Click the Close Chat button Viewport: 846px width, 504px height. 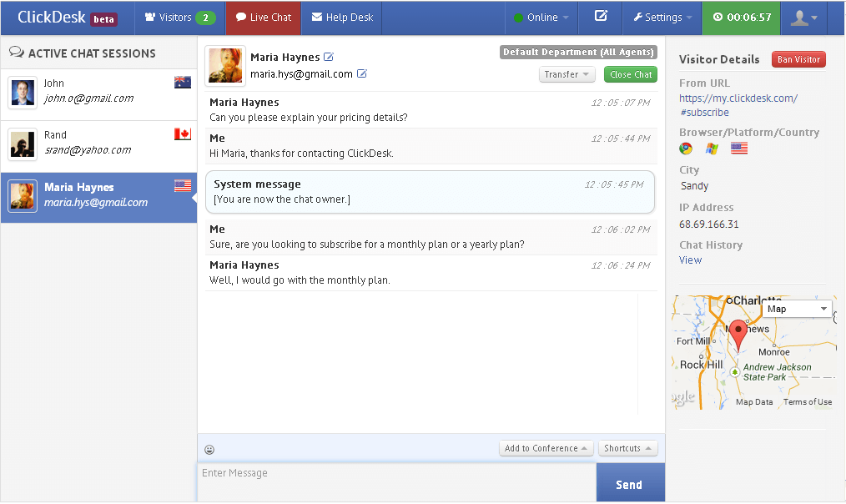[x=631, y=74]
